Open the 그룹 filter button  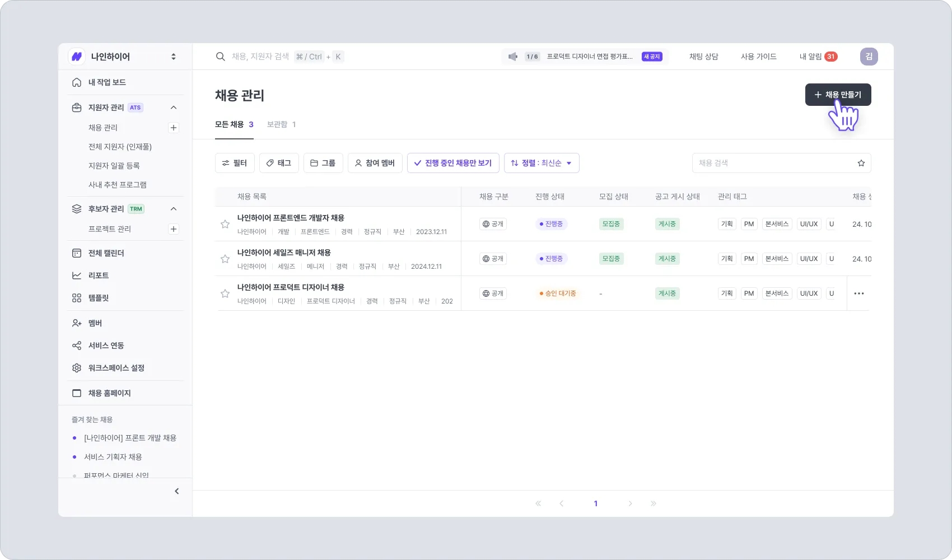[x=323, y=163]
